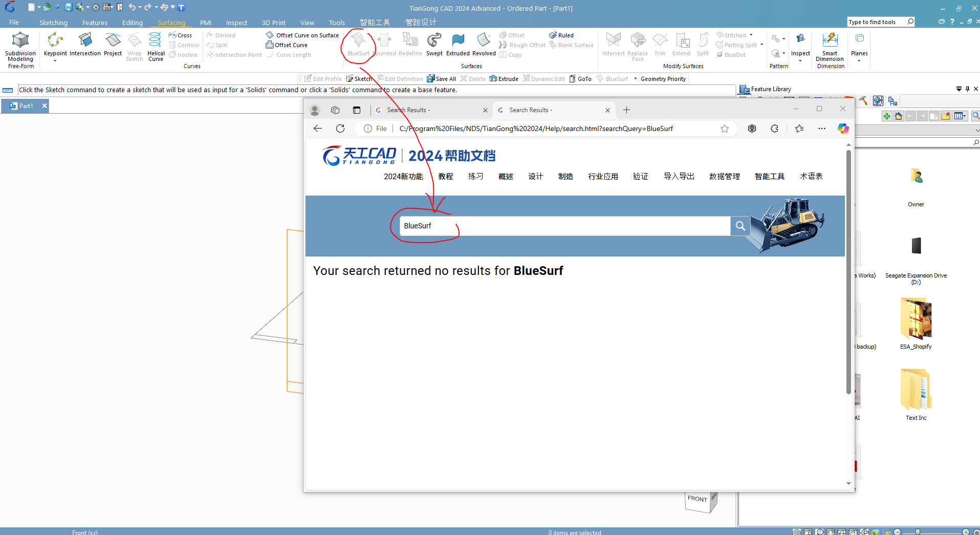Select the Project curve tool
This screenshot has height=535, width=980.
[113, 44]
